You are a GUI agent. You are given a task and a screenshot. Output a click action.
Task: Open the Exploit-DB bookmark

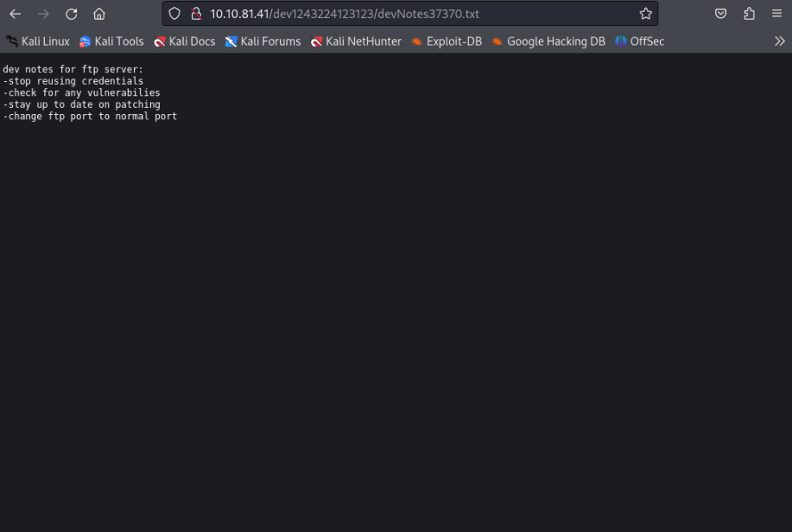coord(447,41)
